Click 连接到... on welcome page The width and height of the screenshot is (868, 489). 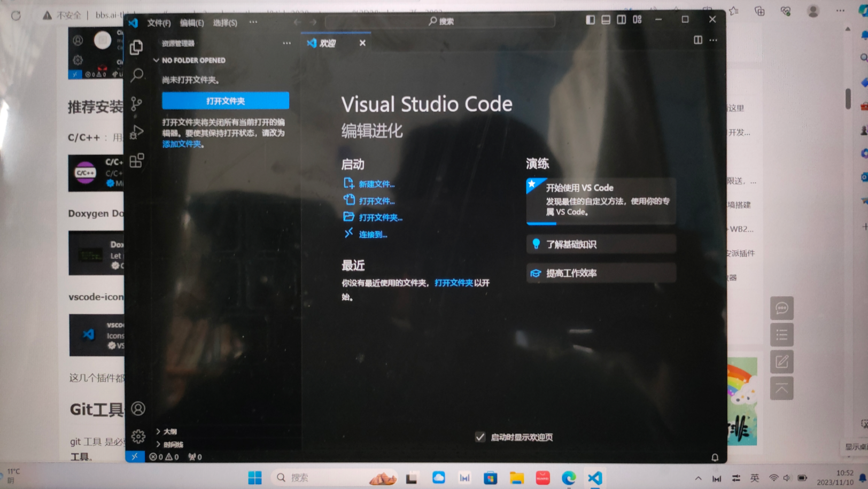(x=366, y=234)
